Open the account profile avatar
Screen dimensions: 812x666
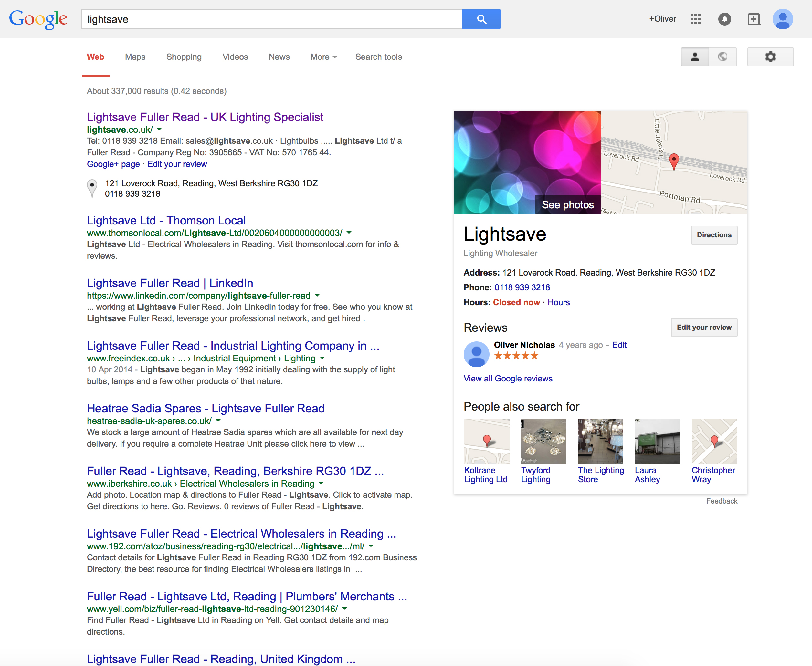point(783,19)
